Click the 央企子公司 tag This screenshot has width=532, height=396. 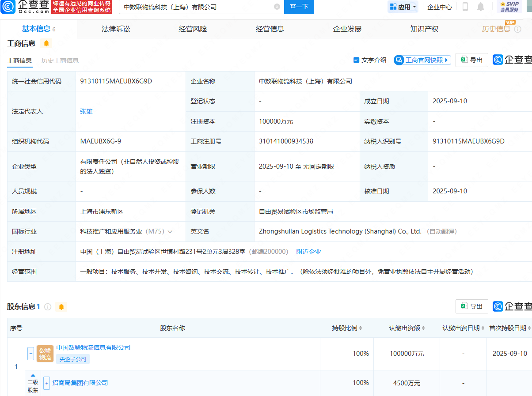pyautogui.click(x=73, y=359)
